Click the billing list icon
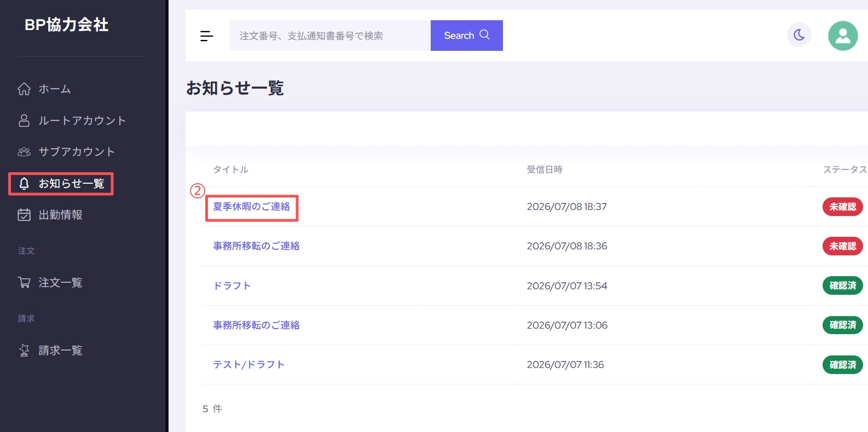The height and width of the screenshot is (432, 868). (x=24, y=351)
